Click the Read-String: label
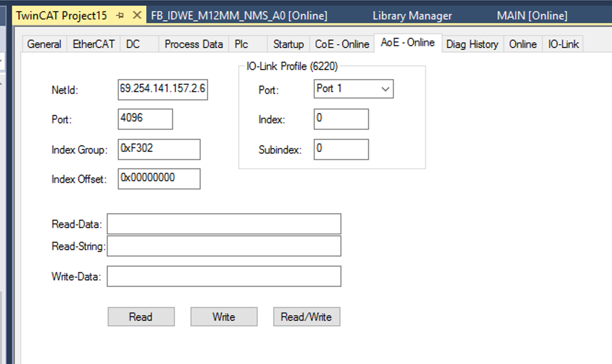The height and width of the screenshot is (364, 612). click(x=78, y=246)
